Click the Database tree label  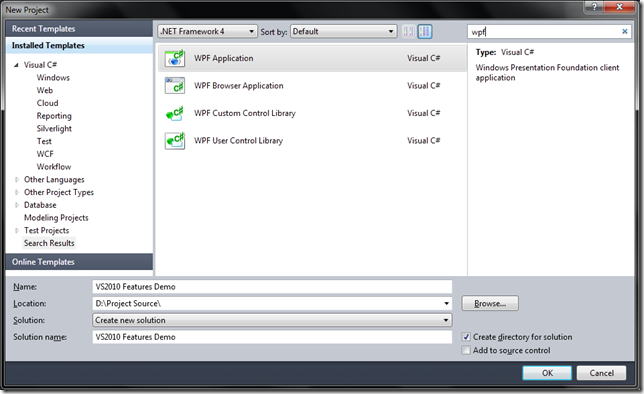(40, 205)
